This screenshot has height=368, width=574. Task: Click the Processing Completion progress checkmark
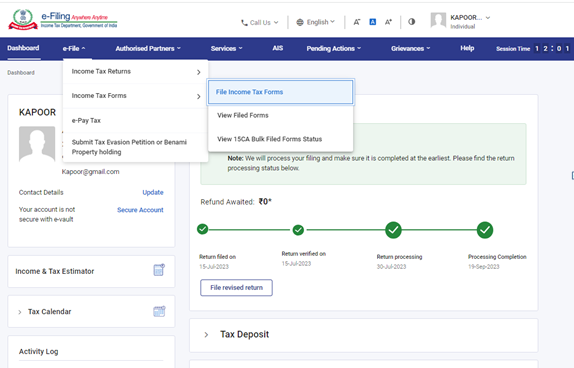[485, 230]
